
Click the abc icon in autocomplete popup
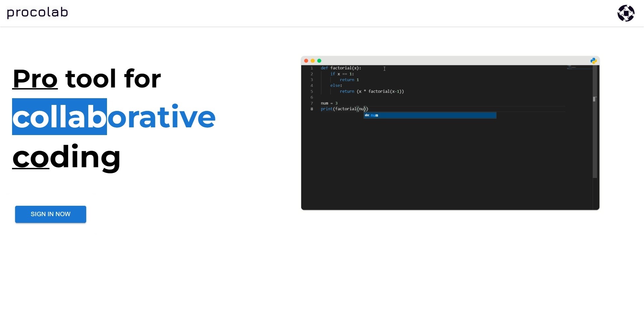point(367,115)
